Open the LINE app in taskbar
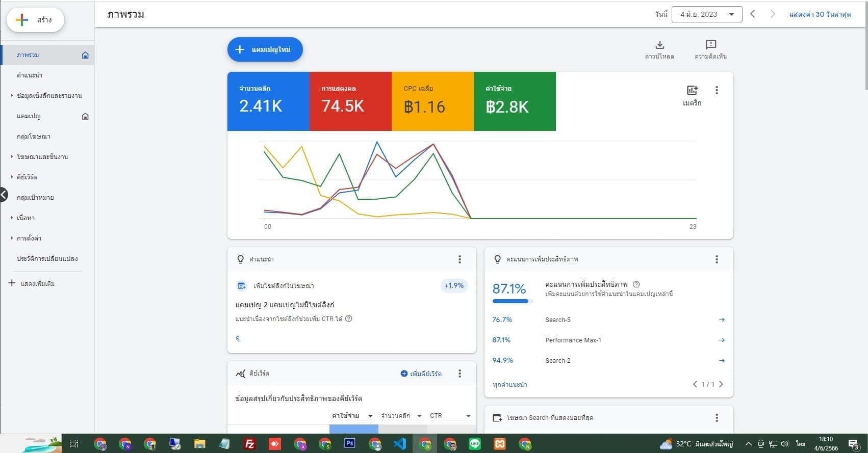Image resolution: width=868 pixels, height=453 pixels. (475, 444)
